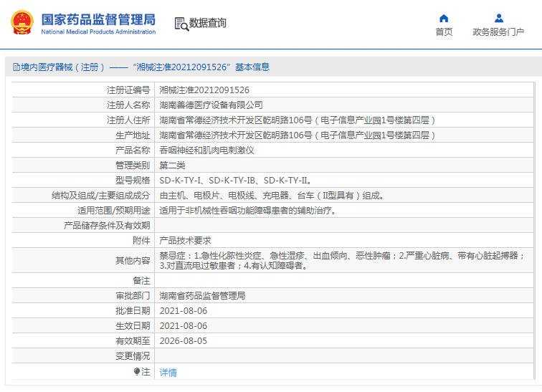The image size is (542, 392).
Task: Click registration number 湘械注准20212091526 value
Action: pos(204,90)
